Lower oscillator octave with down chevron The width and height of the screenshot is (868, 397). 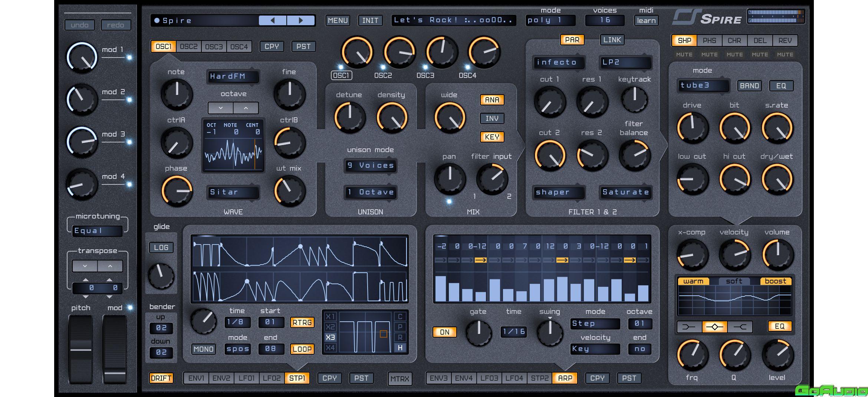(221, 108)
